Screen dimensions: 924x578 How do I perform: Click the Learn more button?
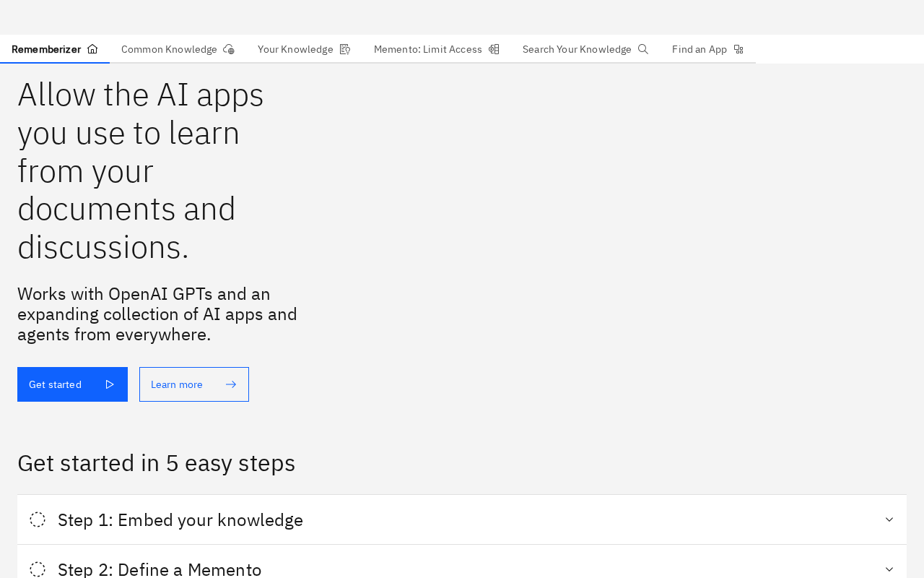177,384
